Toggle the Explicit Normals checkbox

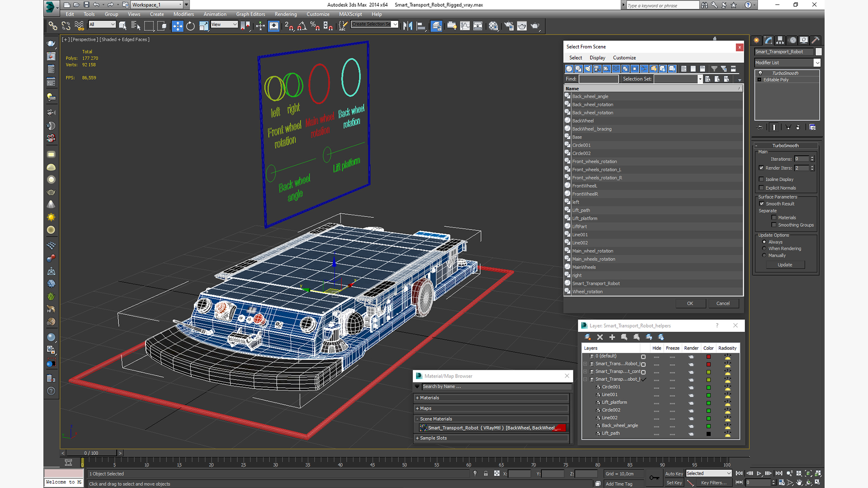761,188
